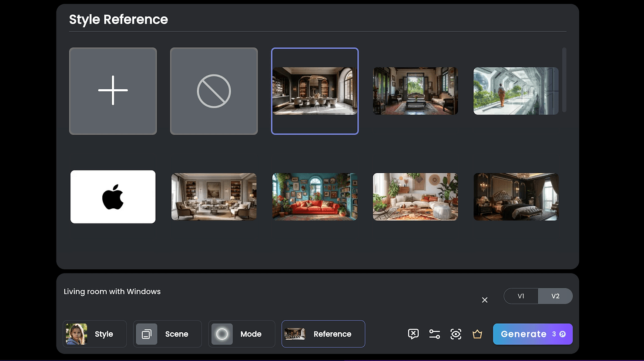Click the gold crown premium icon
The image size is (644, 361).
(x=477, y=334)
